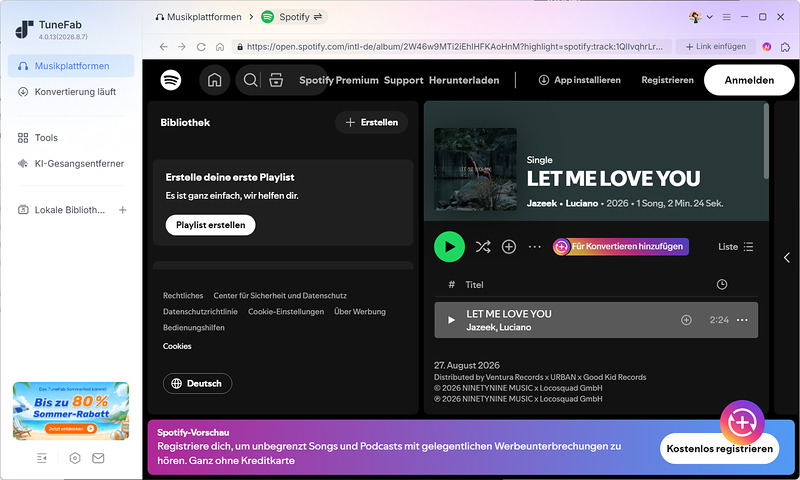Open Konvertierung läuft section
The height and width of the screenshot is (480, 800).
click(x=71, y=92)
